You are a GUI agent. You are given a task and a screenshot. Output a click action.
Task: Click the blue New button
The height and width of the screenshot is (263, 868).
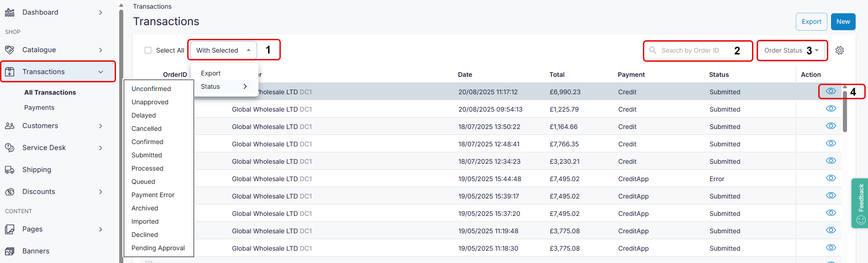[x=843, y=21]
